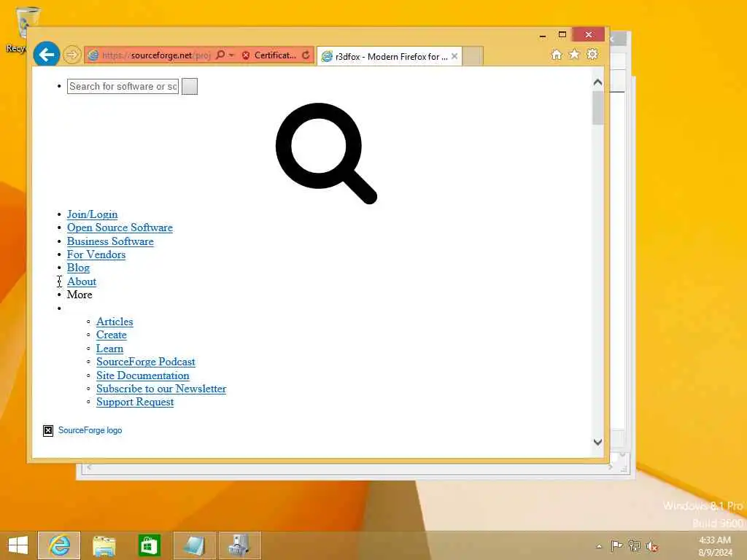Click the More menu text
This screenshot has width=747, height=560.
(80, 295)
